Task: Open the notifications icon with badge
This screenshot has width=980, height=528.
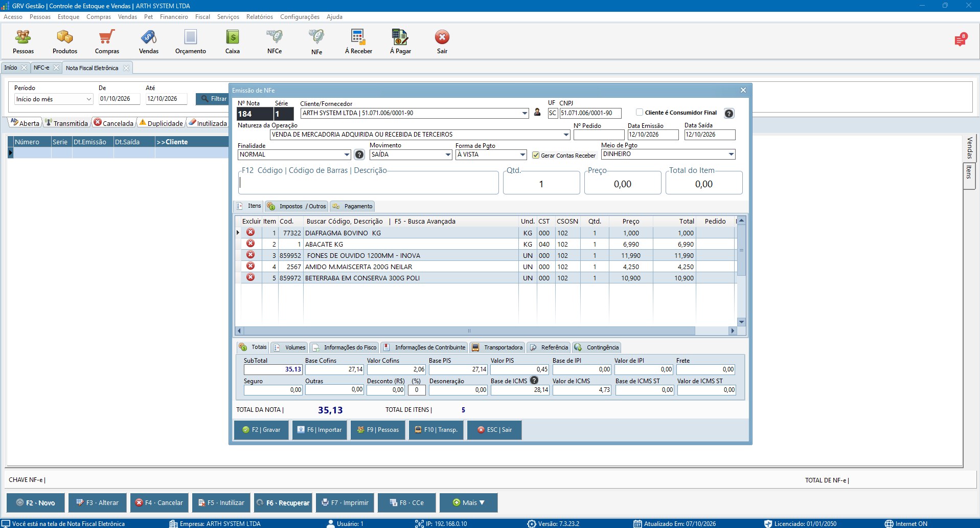Action: pyautogui.click(x=960, y=40)
